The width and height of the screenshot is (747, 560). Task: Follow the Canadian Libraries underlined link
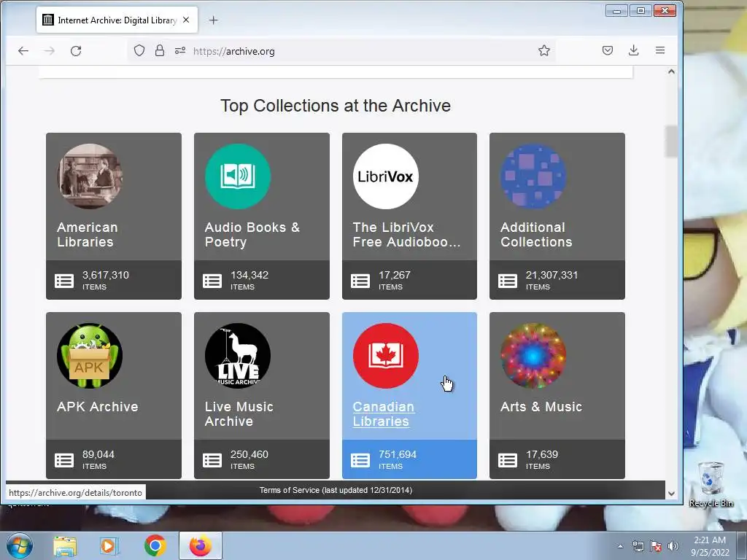tap(384, 414)
